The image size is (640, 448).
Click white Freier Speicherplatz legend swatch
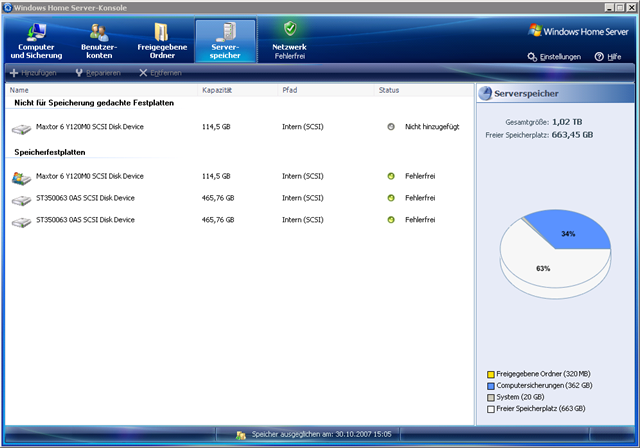491,409
